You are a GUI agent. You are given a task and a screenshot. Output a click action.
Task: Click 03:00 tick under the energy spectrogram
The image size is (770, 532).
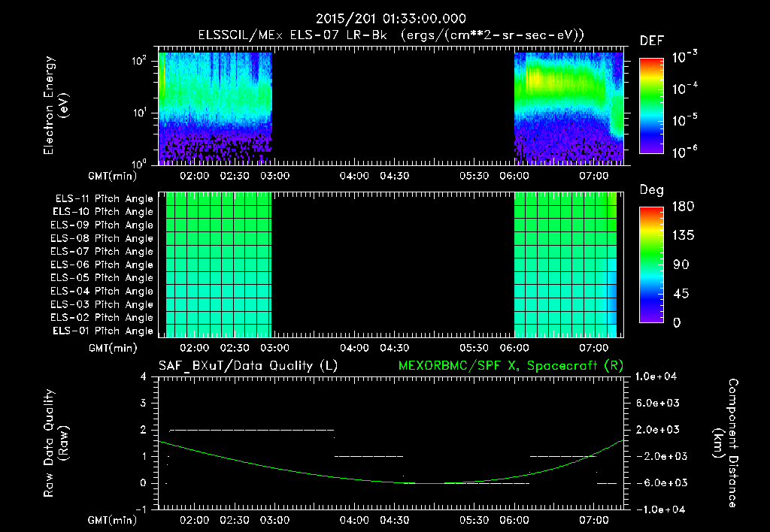coord(274,176)
